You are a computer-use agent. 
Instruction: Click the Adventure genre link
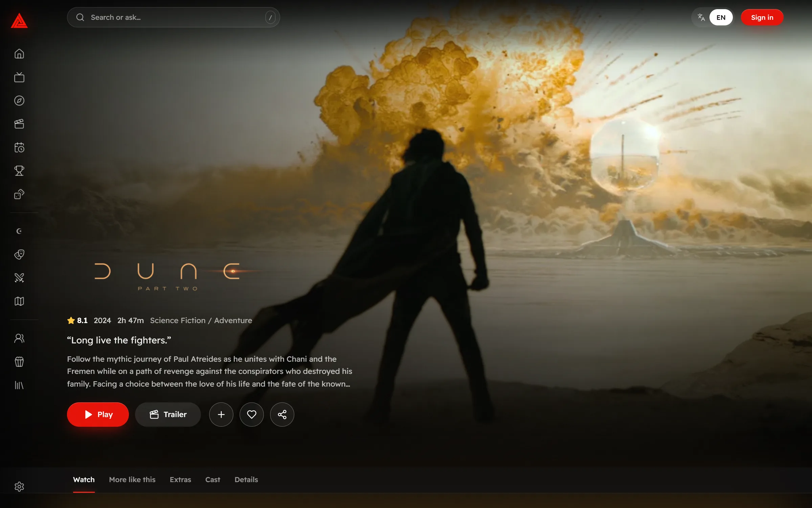tap(233, 320)
